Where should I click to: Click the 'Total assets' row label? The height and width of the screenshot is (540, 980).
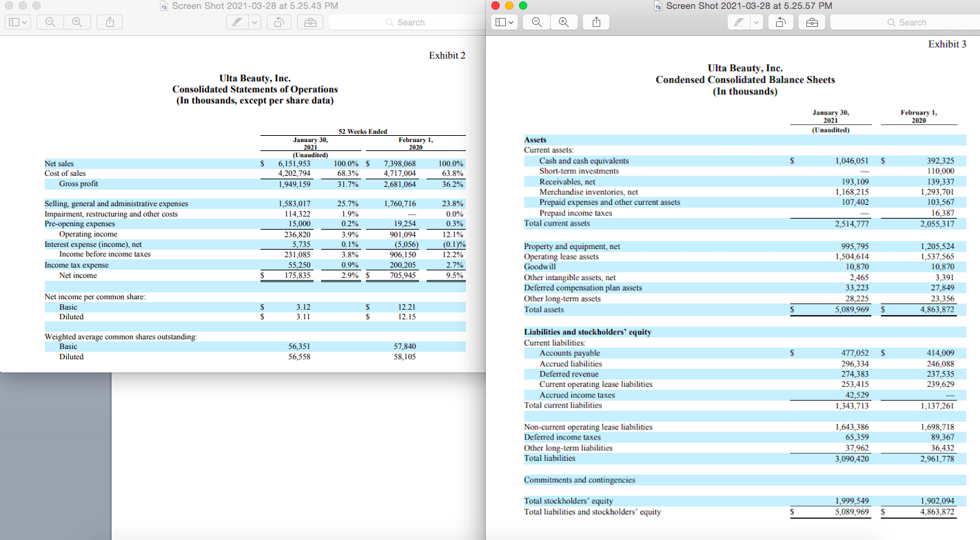tap(544, 309)
